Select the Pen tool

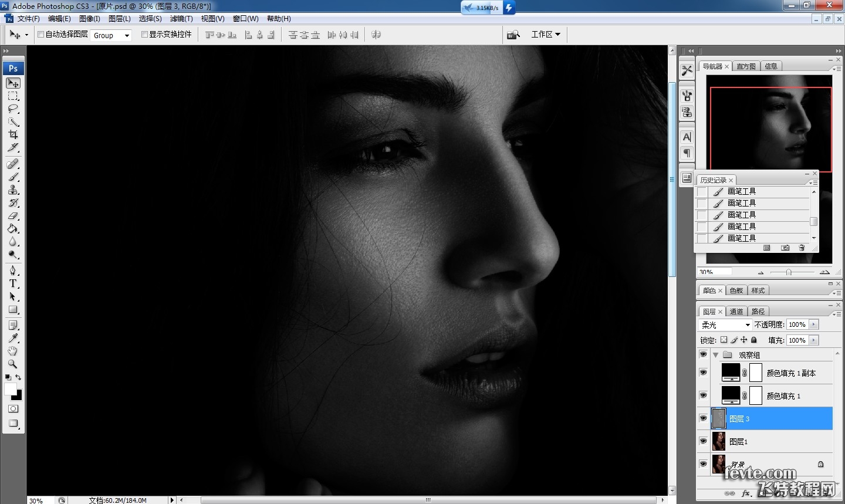13,270
